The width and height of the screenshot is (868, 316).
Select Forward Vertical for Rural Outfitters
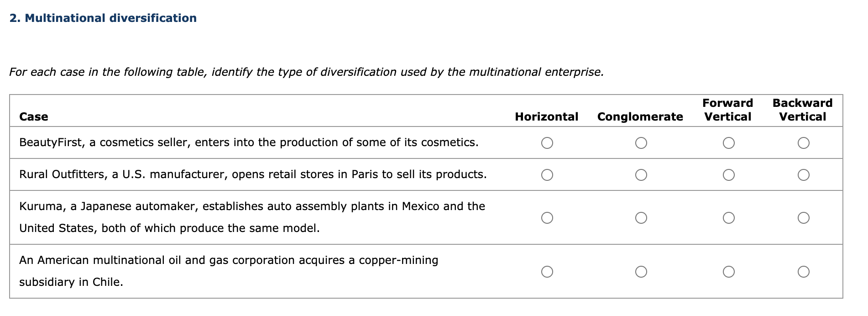coord(729,174)
